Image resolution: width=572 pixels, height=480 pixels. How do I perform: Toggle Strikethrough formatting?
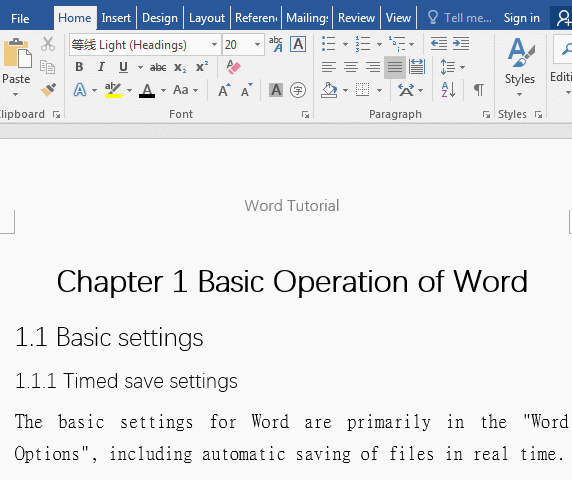[x=158, y=67]
